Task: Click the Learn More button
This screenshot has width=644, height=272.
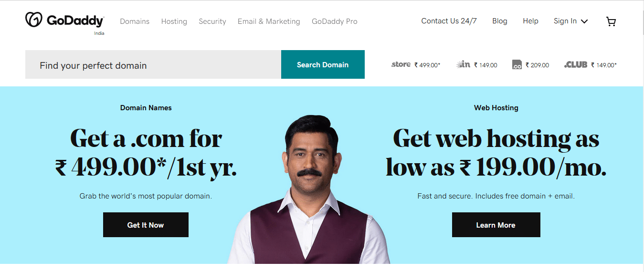Action: [x=496, y=225]
